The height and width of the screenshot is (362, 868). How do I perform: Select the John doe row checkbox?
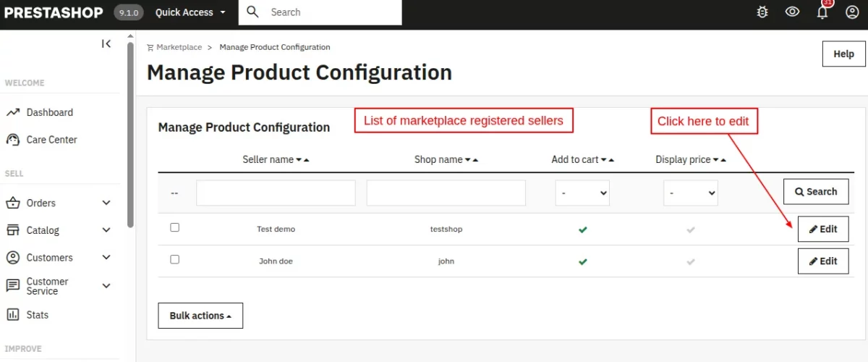(x=174, y=259)
